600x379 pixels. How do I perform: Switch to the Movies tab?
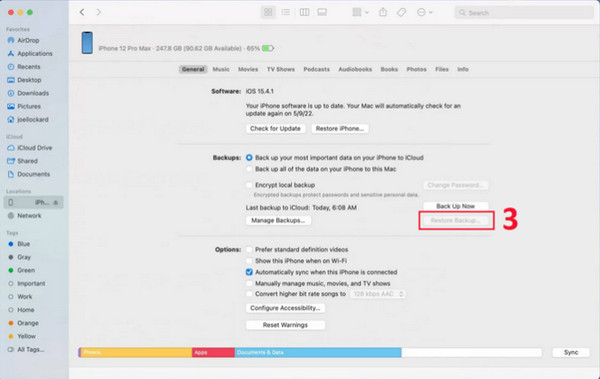point(248,69)
